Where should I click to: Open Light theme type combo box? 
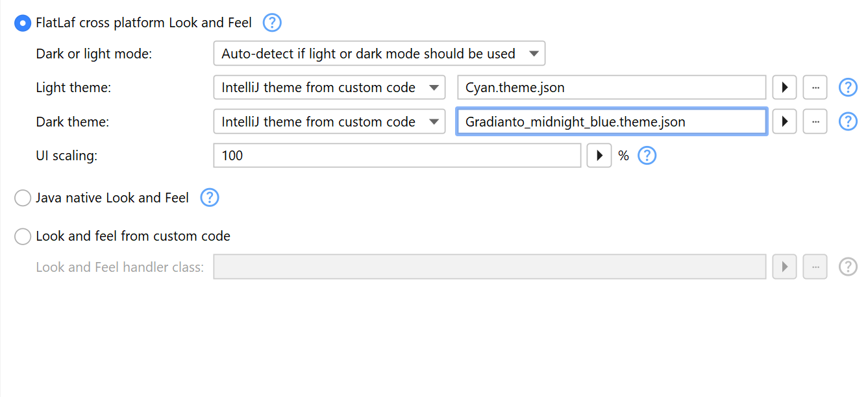[x=329, y=88]
